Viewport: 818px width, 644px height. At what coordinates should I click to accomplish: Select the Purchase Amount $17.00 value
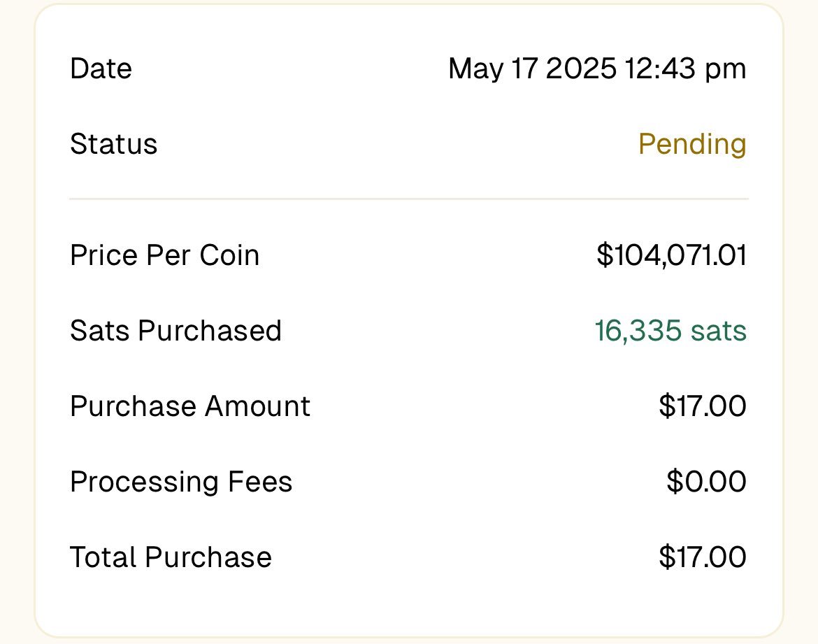coord(702,406)
